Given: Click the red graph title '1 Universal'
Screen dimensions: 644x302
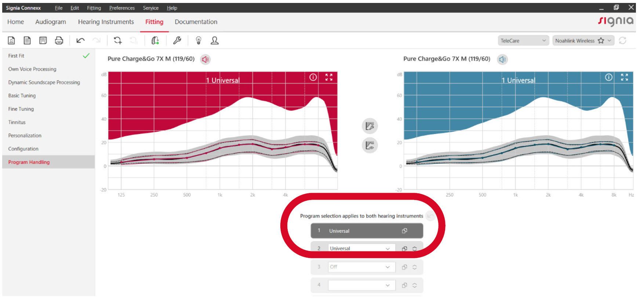Looking at the screenshot, I should [222, 80].
